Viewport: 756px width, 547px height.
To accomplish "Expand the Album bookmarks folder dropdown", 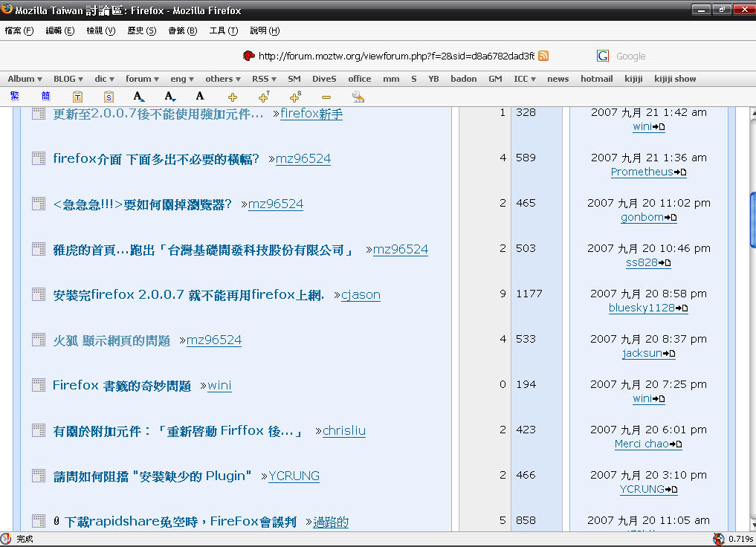I will coord(25,79).
